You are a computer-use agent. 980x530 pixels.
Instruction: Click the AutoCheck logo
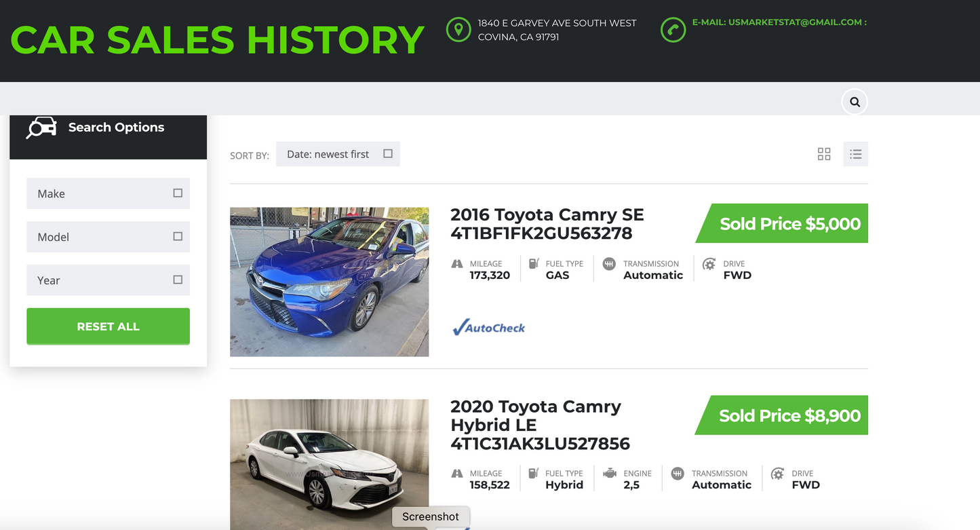pos(489,328)
